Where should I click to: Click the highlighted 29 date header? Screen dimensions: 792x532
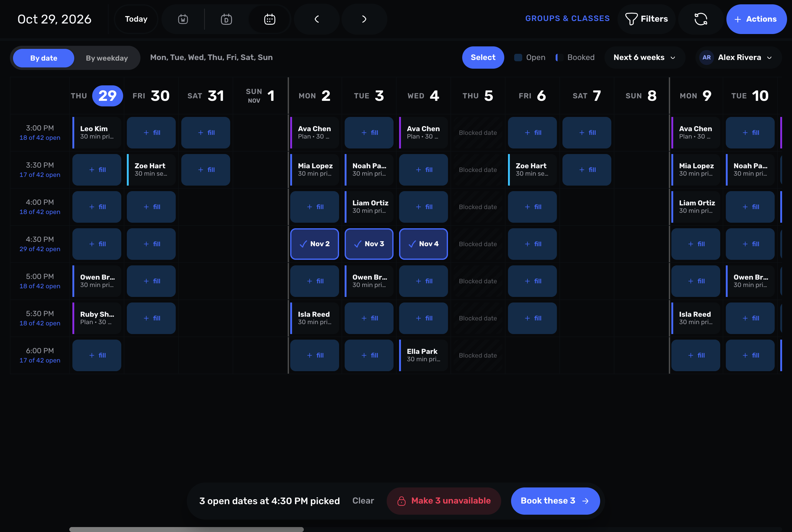tap(108, 96)
